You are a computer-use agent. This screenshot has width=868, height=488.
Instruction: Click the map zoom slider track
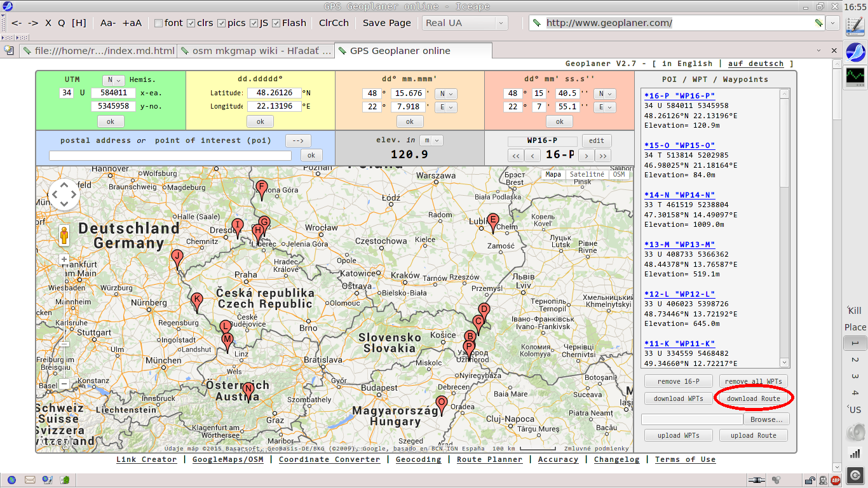[x=64, y=322]
